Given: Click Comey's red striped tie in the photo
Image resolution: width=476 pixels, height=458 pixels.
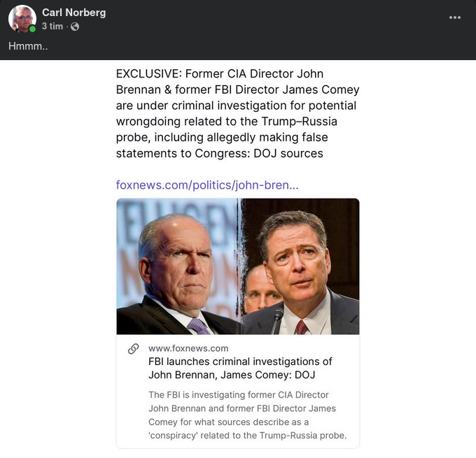Looking at the screenshot, I should (301, 327).
